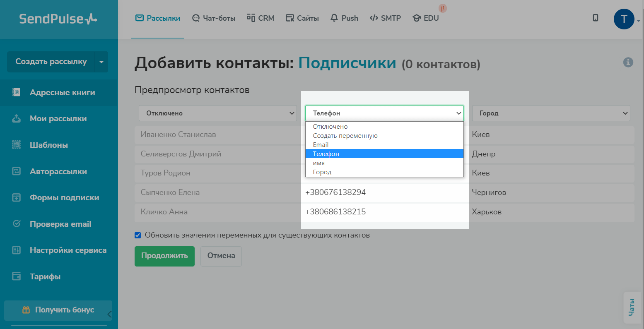
Task: Click the SendPulse logo
Action: tap(58, 19)
